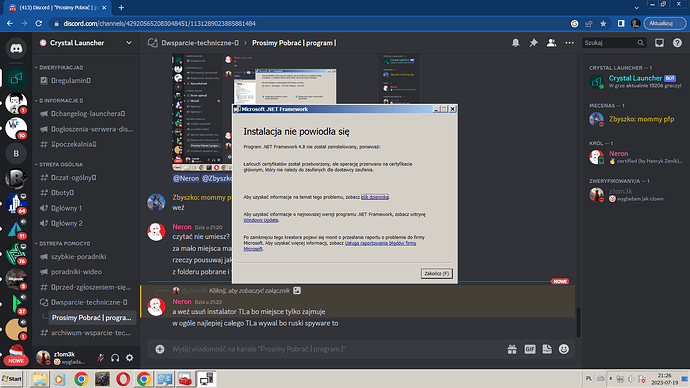
Task: Bookmark this page with star icon
Action: (x=603, y=23)
